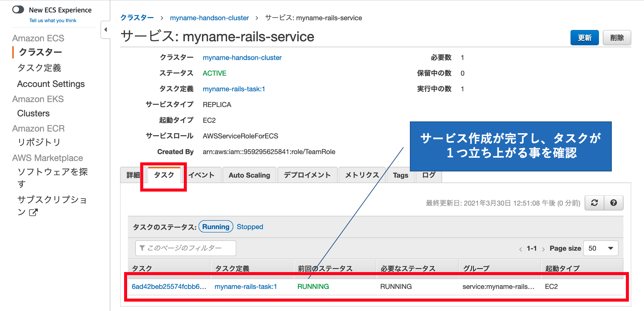
Task: Click the AWSServiceRoleForECS role value
Action: coord(240,136)
